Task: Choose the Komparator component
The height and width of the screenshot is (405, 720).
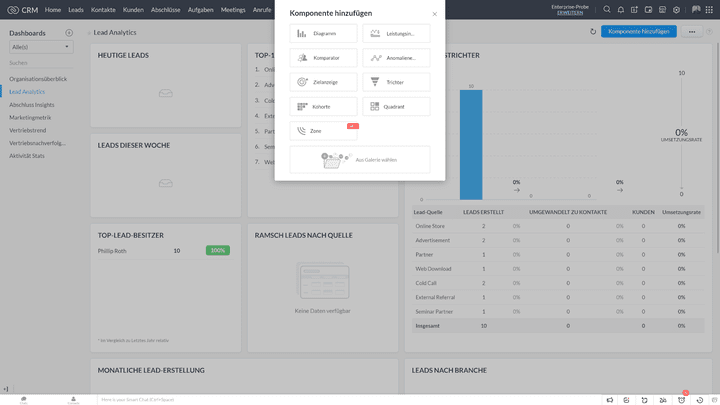Action: point(323,58)
